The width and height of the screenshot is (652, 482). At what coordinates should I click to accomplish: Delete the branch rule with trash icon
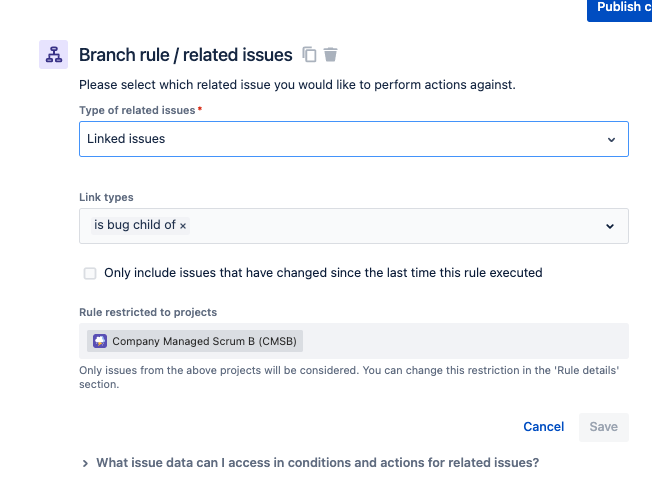(331, 54)
